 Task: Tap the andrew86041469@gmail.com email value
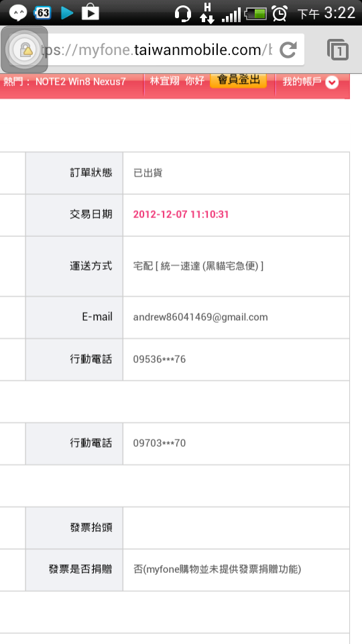click(x=200, y=317)
